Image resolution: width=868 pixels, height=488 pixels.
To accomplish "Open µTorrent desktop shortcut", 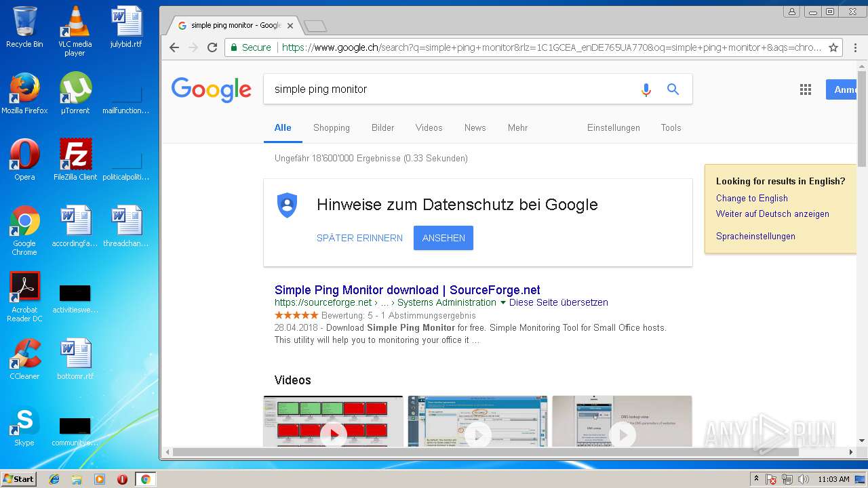I will 75,94.
